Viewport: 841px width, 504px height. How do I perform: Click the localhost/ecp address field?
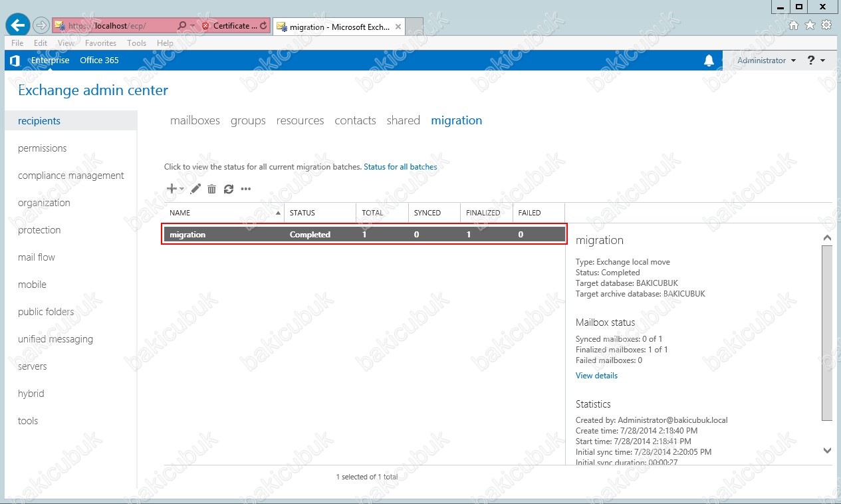tap(114, 26)
